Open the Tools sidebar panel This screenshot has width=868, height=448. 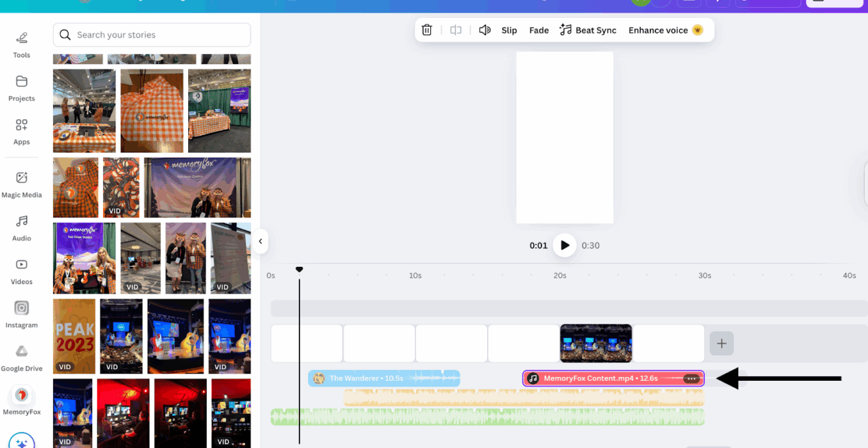click(22, 44)
